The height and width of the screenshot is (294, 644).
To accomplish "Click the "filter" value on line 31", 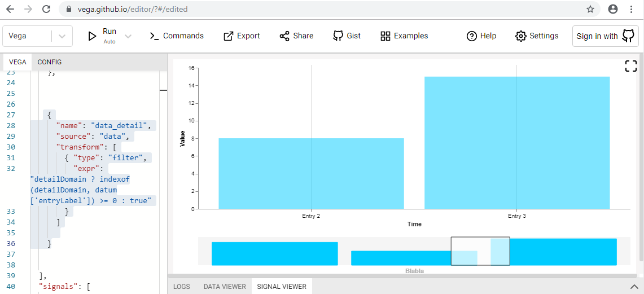I will pyautogui.click(x=125, y=157).
